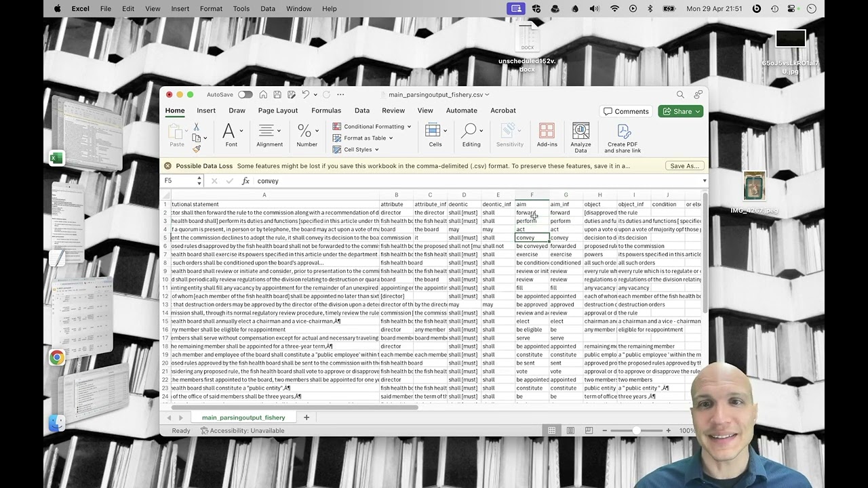Viewport: 868px width, 488px height.
Task: Select the Review ribbon tab
Action: tap(393, 110)
